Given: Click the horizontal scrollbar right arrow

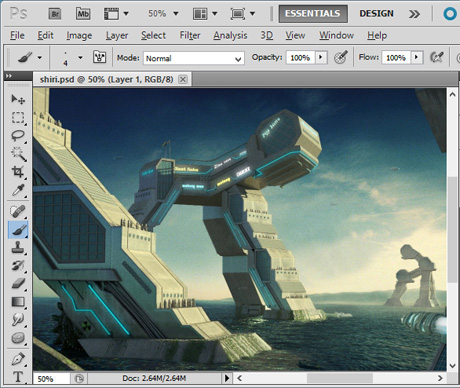Looking at the screenshot, I should tap(440, 378).
